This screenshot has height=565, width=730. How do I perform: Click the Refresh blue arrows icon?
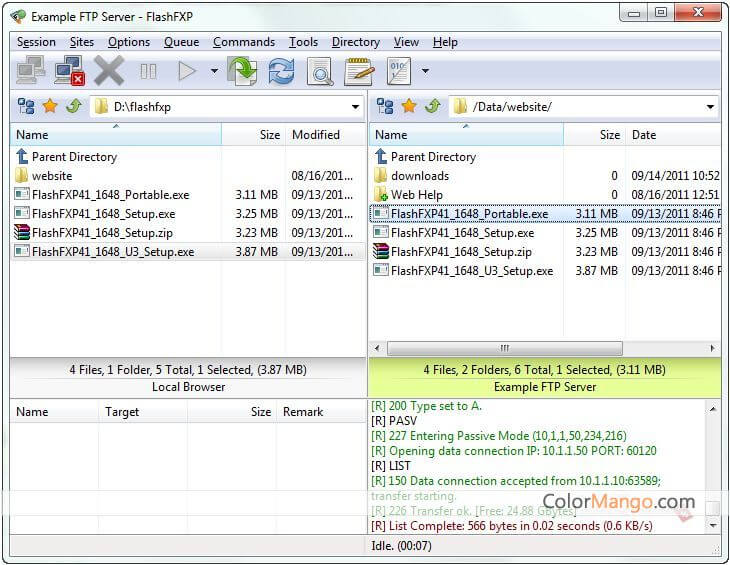pyautogui.click(x=281, y=71)
